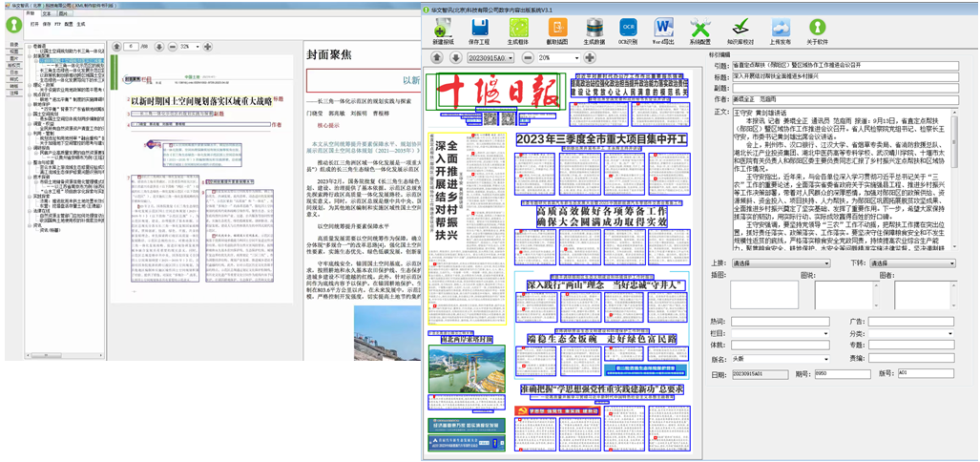Open the 20% zoom level dropdown
Viewport: 980px width, 462px height.
(x=575, y=58)
